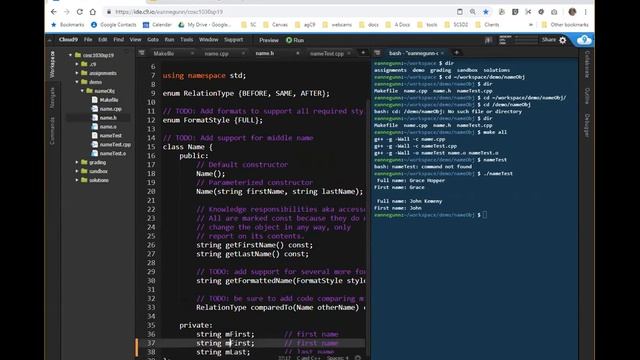Click the Preview button
Viewport: 640px width, 360px height.
pos(269,40)
